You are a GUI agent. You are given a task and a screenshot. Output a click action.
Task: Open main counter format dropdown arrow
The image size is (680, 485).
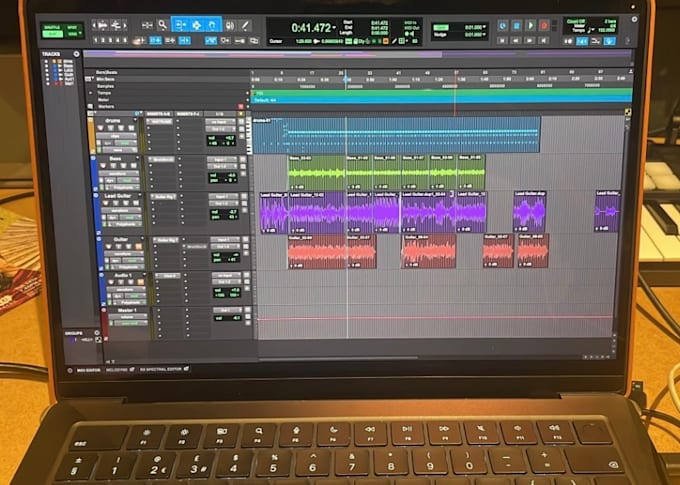coord(334,28)
